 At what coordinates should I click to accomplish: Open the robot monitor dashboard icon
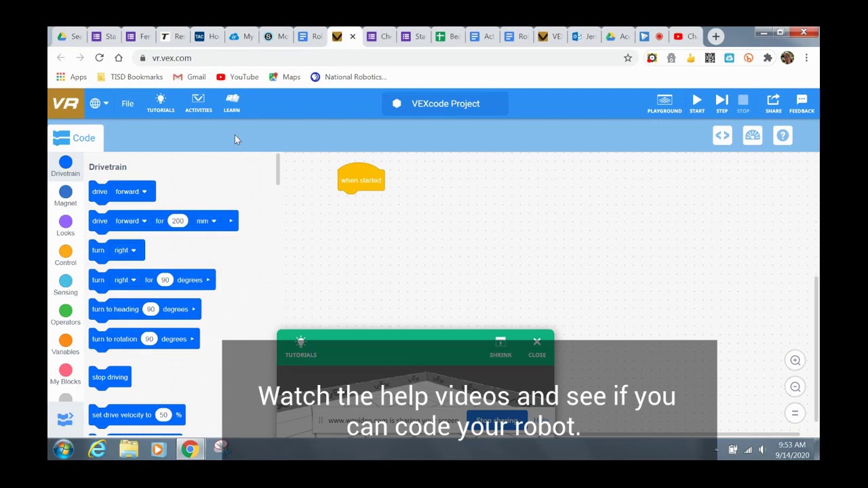tap(753, 136)
